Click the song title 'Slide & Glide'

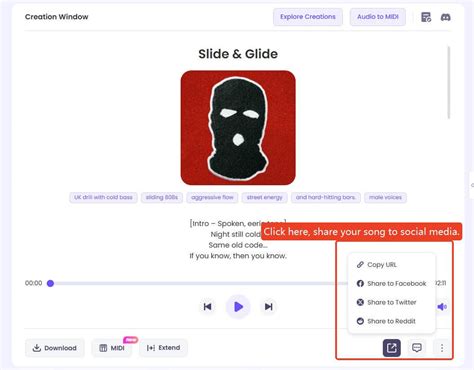[238, 54]
